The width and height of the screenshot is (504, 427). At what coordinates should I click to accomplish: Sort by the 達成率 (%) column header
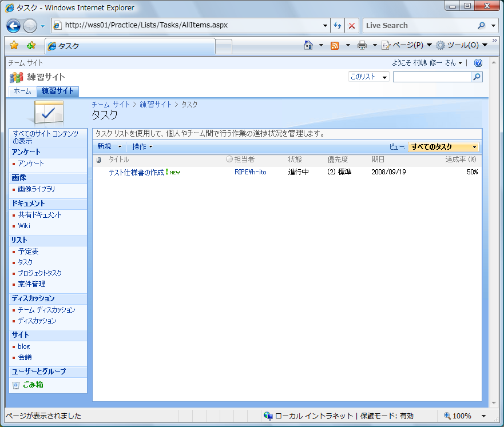[x=461, y=159]
